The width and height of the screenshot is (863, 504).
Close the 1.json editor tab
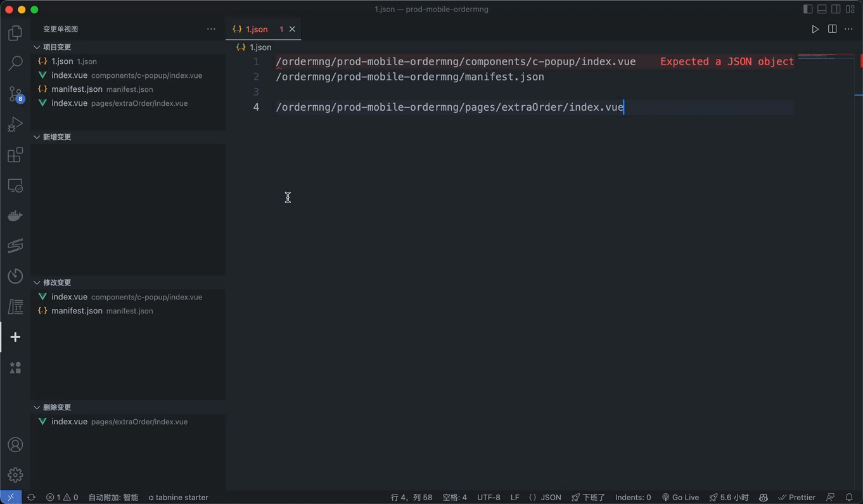(292, 29)
